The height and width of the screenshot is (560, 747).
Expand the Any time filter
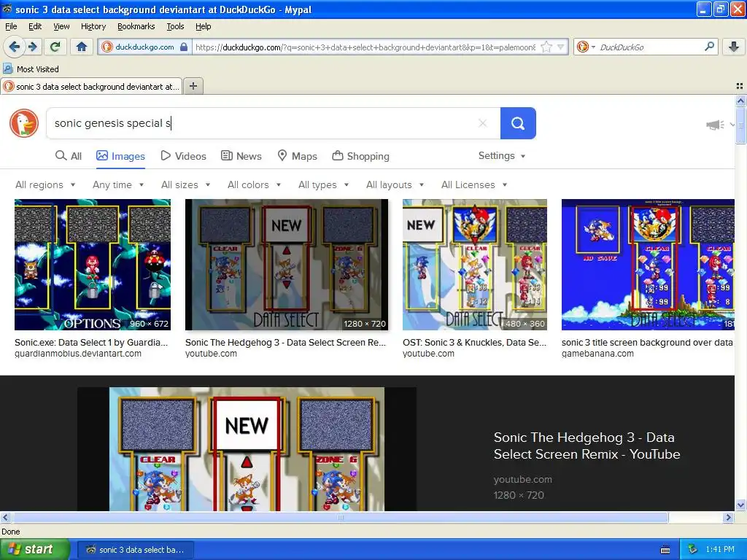(118, 184)
